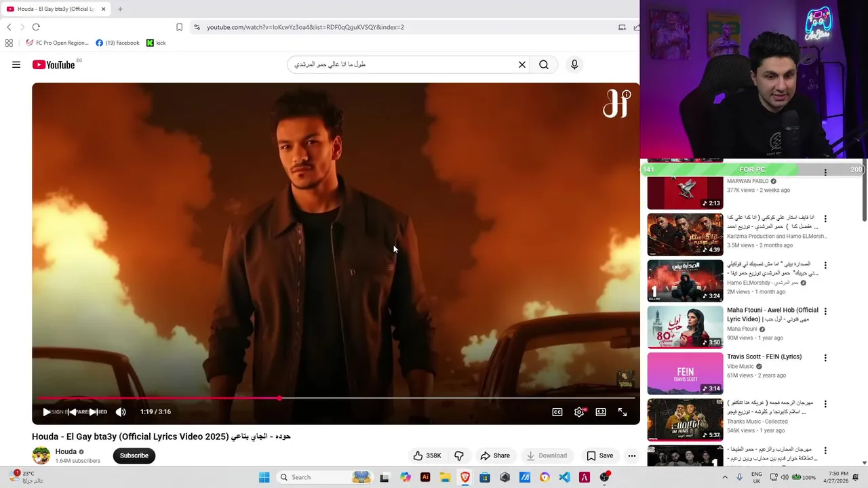
Task: Open more actions beside Save button
Action: tap(632, 455)
